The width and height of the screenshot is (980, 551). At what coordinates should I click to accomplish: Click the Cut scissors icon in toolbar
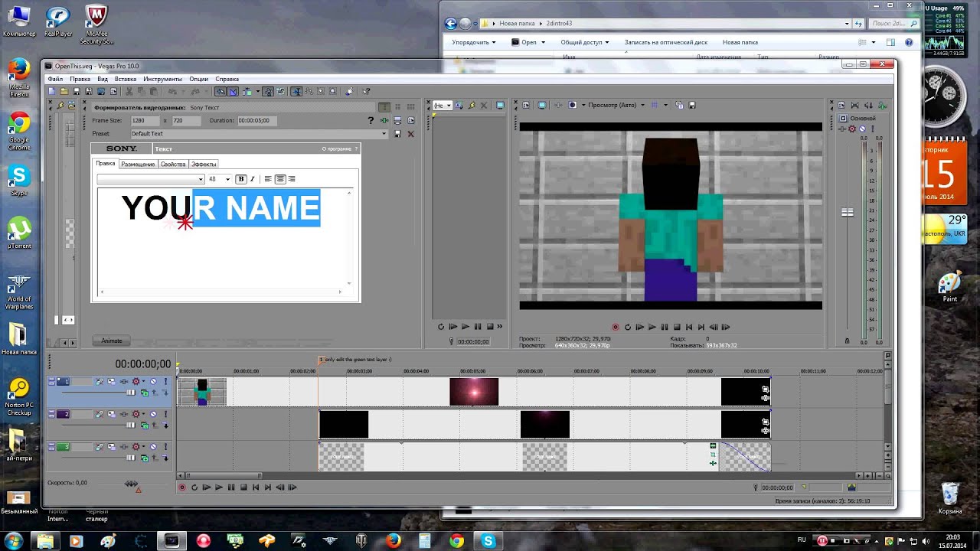(x=129, y=91)
